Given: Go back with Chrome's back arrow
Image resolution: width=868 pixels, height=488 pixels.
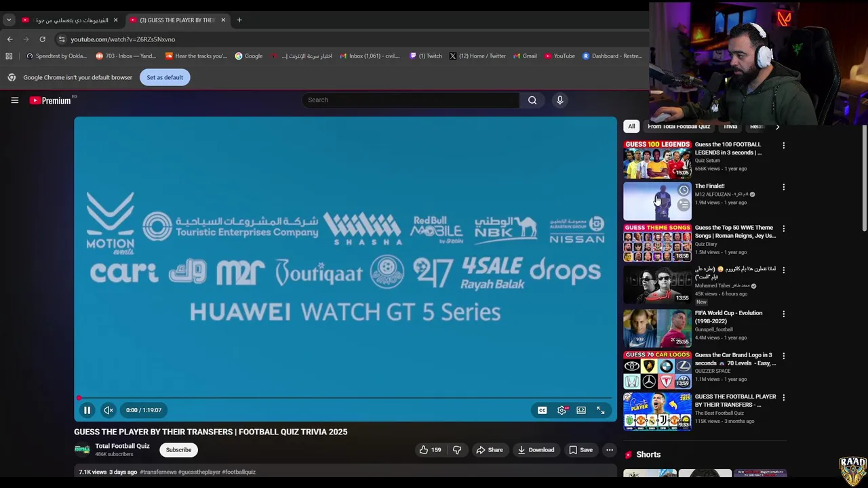Looking at the screenshot, I should click(9, 39).
